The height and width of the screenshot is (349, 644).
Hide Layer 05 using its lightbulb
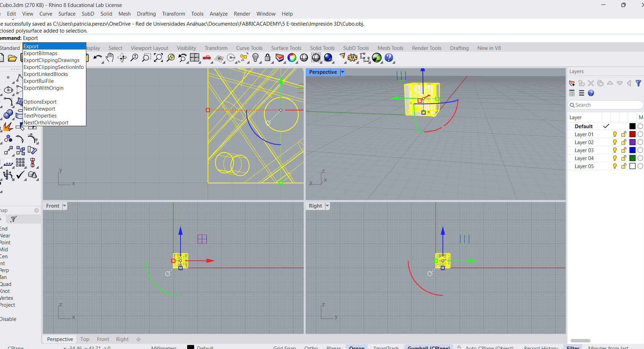(615, 166)
